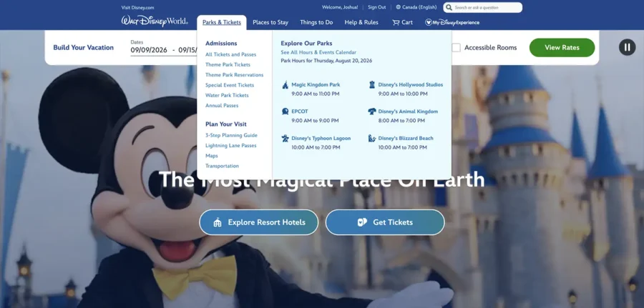Click the Get Tickets button
644x308 pixels.
coord(385,222)
